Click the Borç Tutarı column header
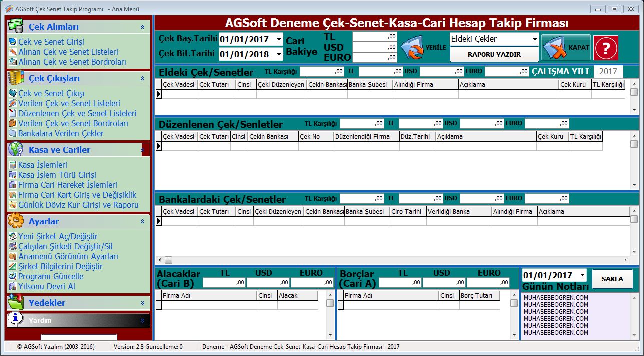644x356 pixels. 479,296
